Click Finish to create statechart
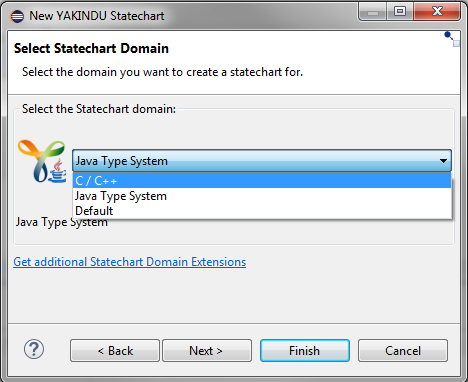 pos(305,351)
